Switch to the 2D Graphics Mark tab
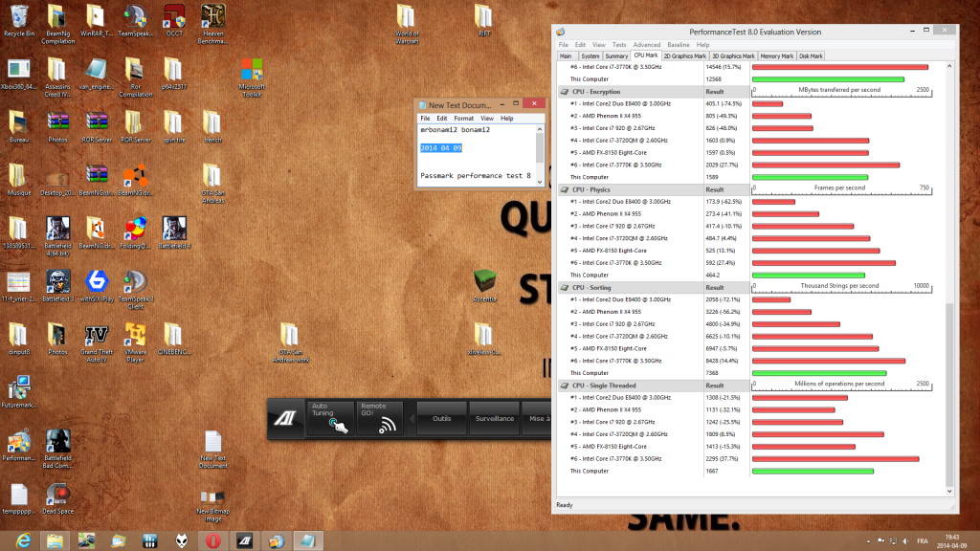The height and width of the screenshot is (551, 980). [684, 56]
